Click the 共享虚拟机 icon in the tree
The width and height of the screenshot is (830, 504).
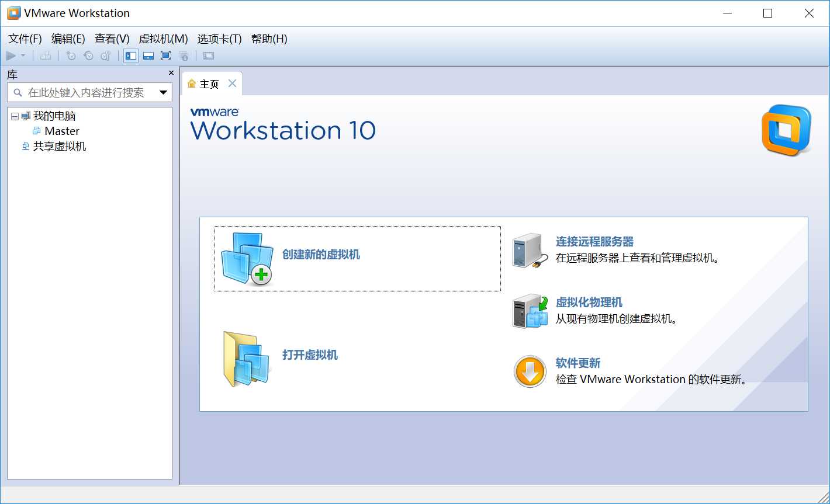click(x=25, y=146)
